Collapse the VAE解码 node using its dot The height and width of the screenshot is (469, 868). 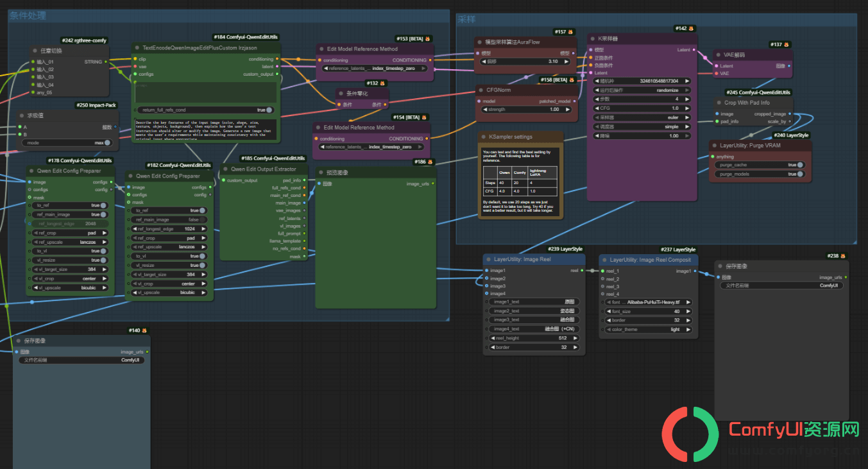(x=719, y=55)
